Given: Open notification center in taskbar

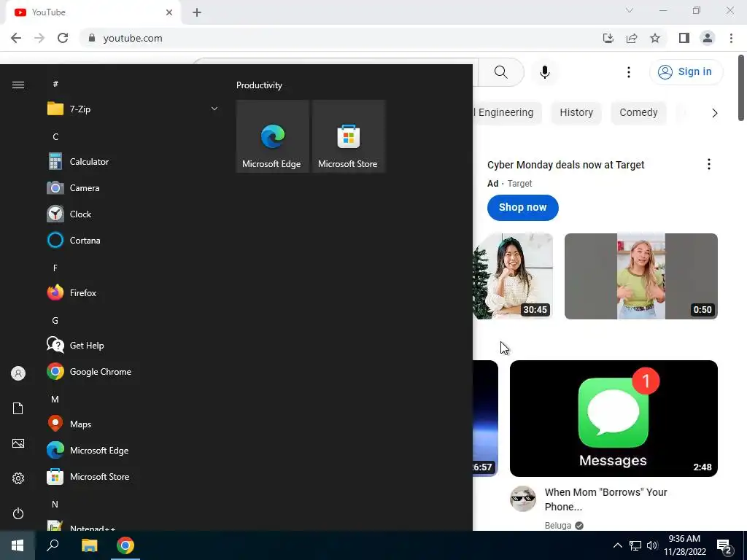Looking at the screenshot, I should pos(724,545).
